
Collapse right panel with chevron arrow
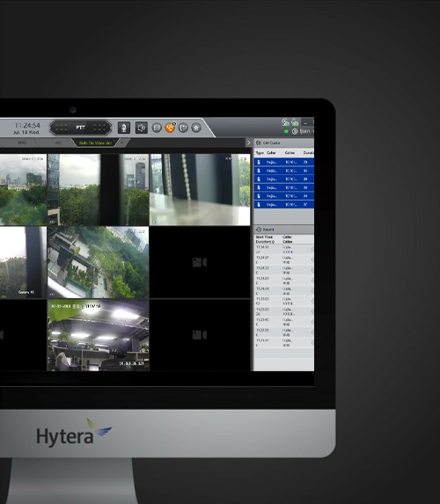coord(248,142)
